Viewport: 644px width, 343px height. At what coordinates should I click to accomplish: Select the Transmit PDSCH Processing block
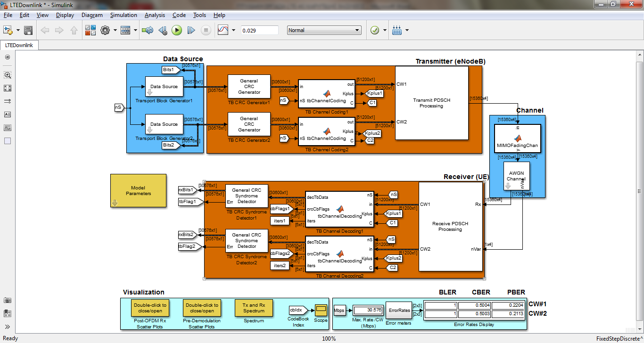pos(431,103)
